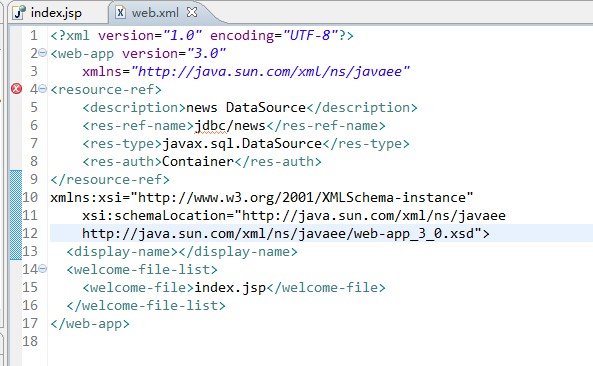Click the closing </web-app> tag

click(90, 324)
